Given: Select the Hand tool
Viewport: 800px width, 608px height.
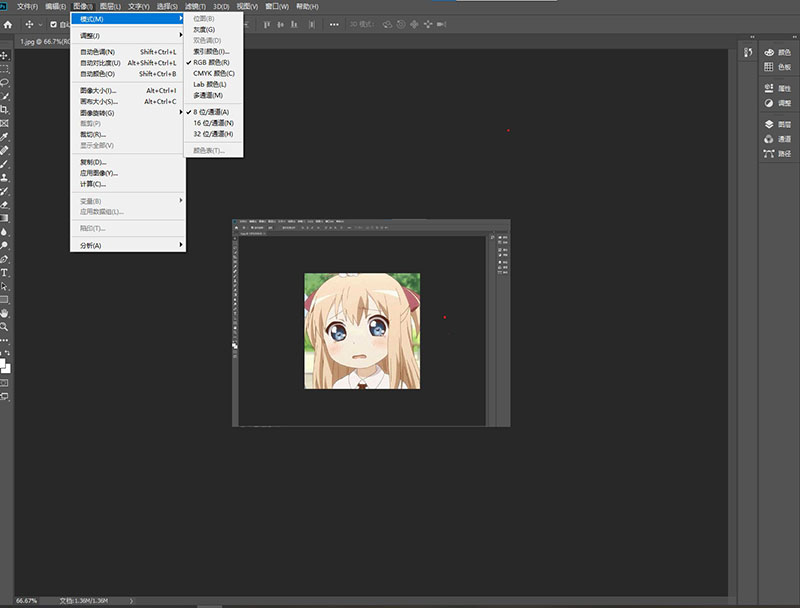Looking at the screenshot, I should (5, 312).
